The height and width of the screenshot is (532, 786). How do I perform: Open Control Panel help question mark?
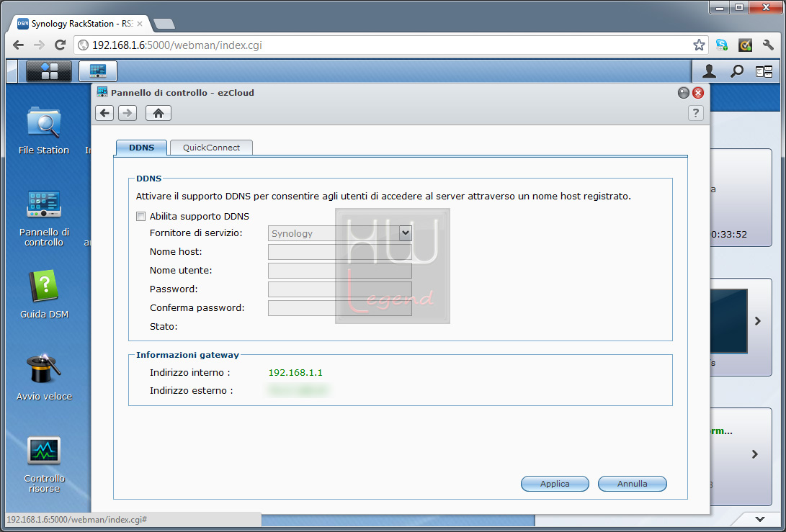tap(695, 113)
